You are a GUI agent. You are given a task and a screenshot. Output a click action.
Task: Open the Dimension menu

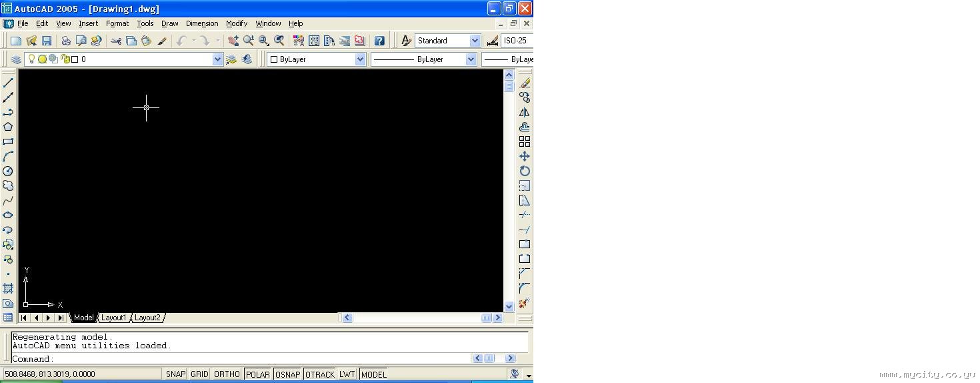pyautogui.click(x=202, y=23)
